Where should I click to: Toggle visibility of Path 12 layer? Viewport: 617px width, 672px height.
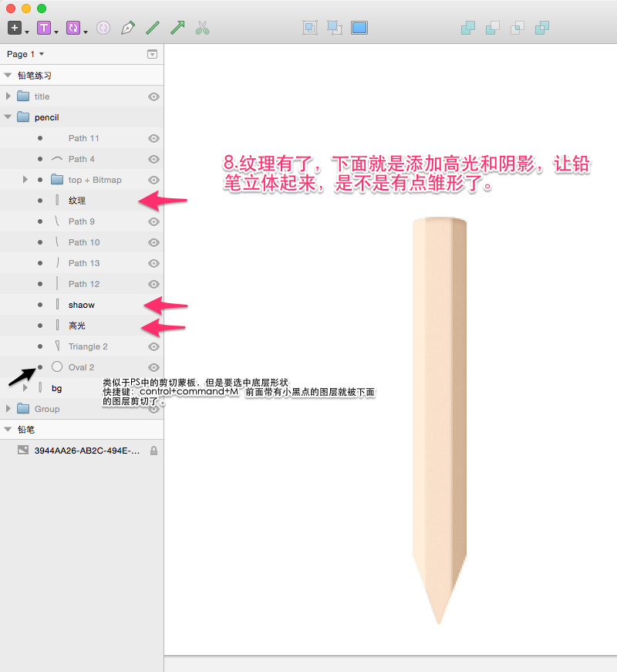coord(153,284)
